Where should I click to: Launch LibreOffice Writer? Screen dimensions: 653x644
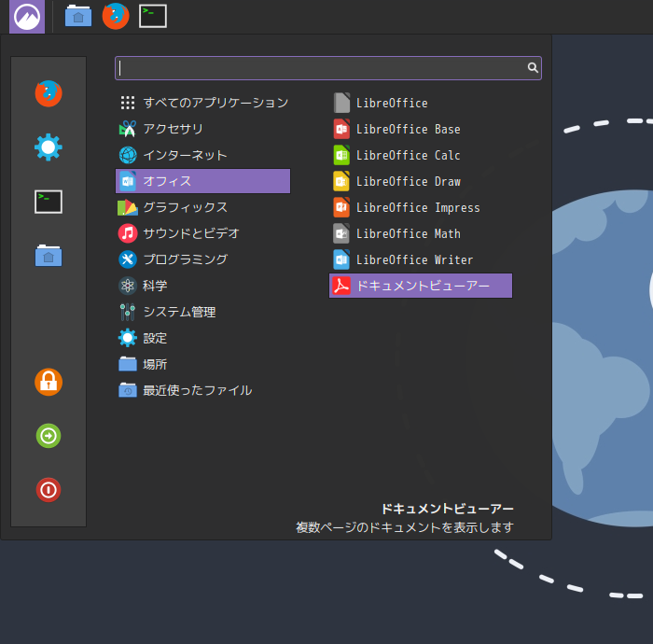click(x=414, y=259)
